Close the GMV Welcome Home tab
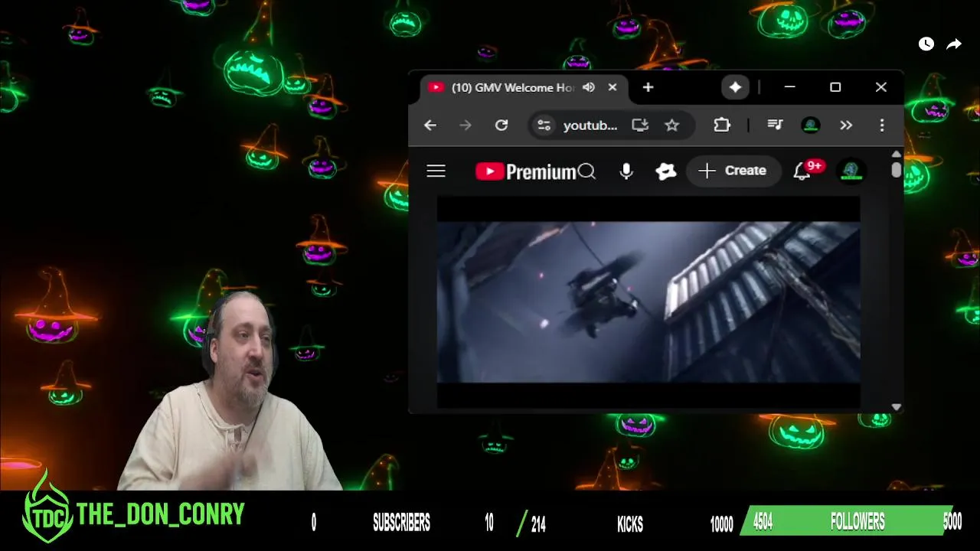Screen dimensions: 980x551 point(612,87)
